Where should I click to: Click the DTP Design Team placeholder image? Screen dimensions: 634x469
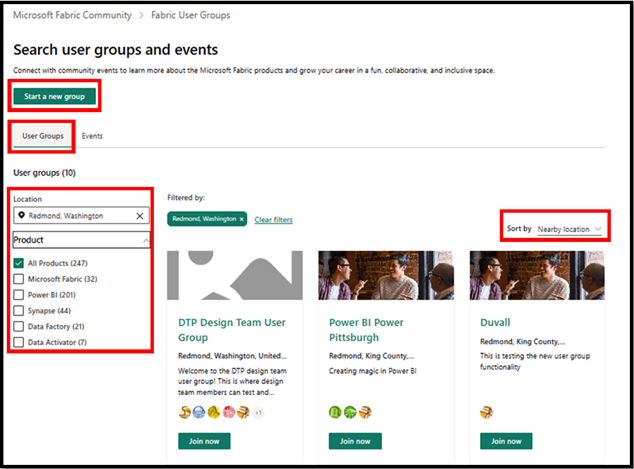pos(235,275)
